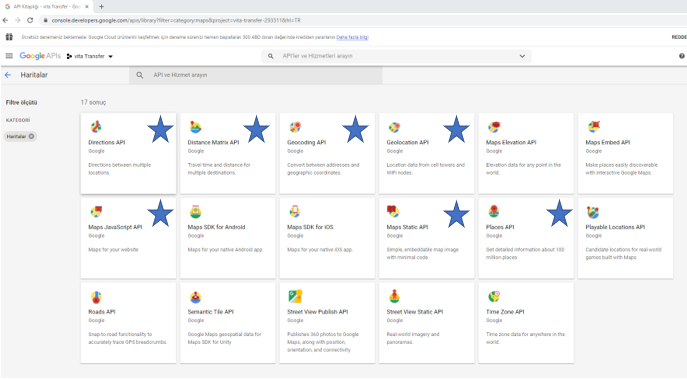Select the Playable Locations API icon

pyautogui.click(x=593, y=212)
